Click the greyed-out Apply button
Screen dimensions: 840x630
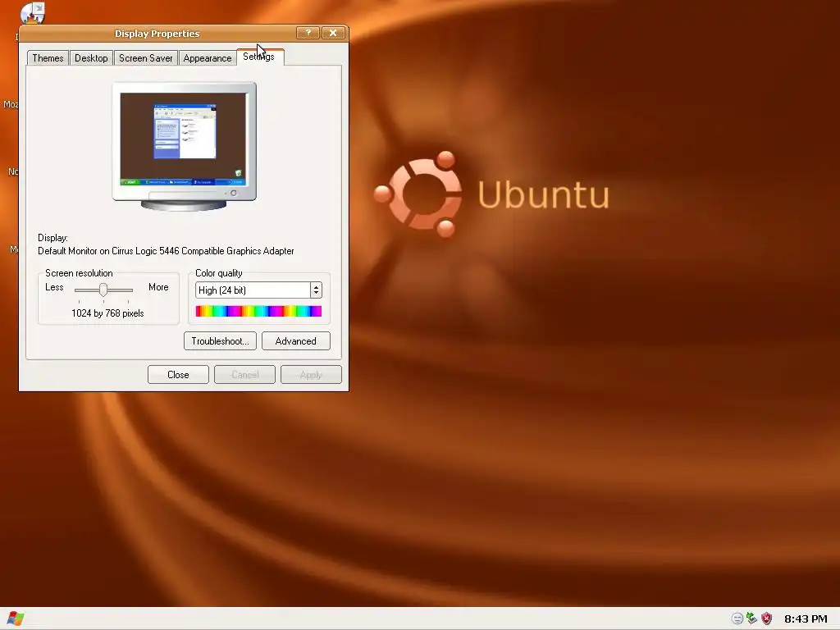click(x=311, y=374)
